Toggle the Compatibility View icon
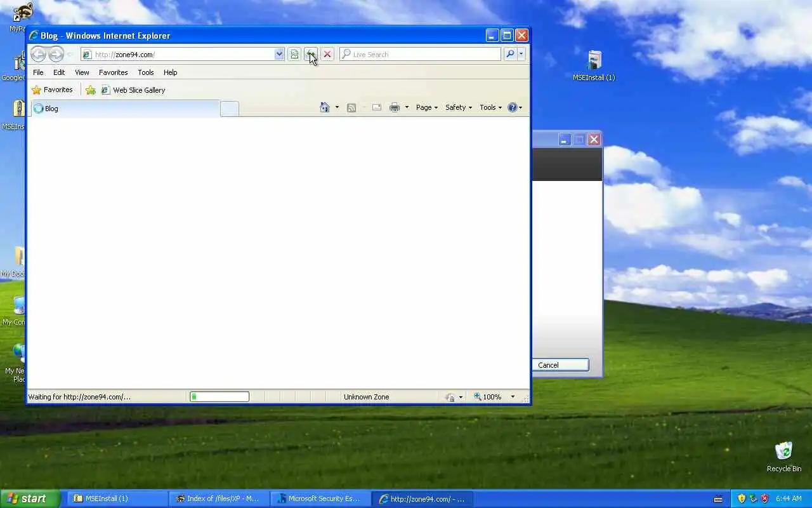 click(x=294, y=55)
